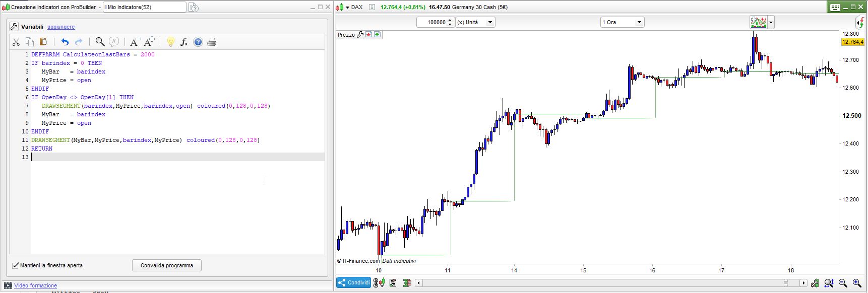Click the empty code line 13

tap(178, 157)
